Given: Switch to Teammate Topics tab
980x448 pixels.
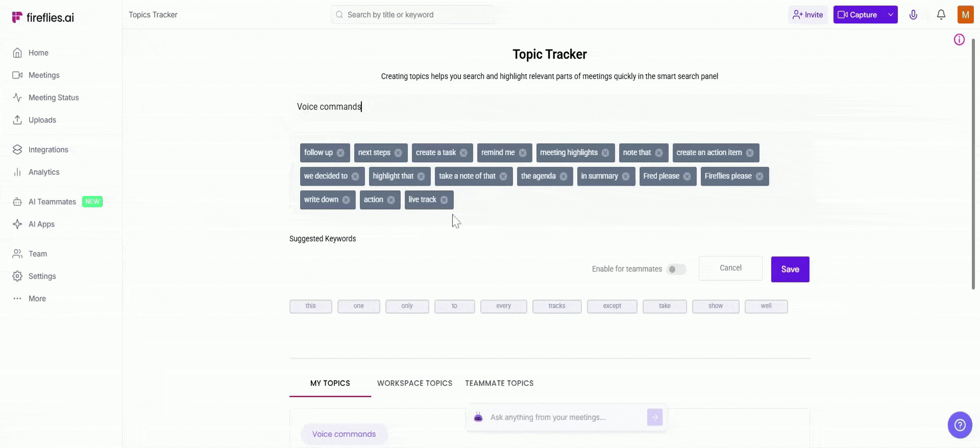Looking at the screenshot, I should [x=499, y=383].
